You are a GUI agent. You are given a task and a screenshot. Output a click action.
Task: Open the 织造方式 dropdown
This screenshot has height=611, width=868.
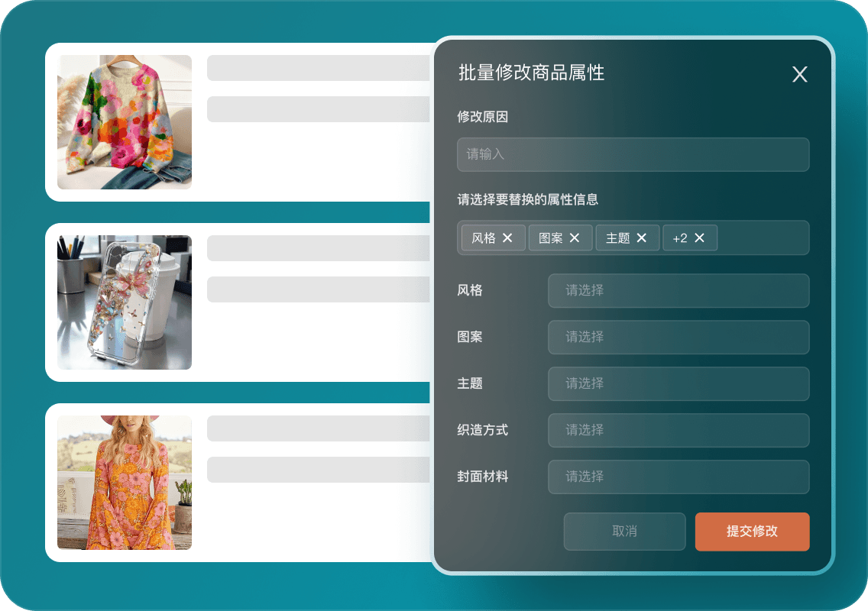click(679, 430)
